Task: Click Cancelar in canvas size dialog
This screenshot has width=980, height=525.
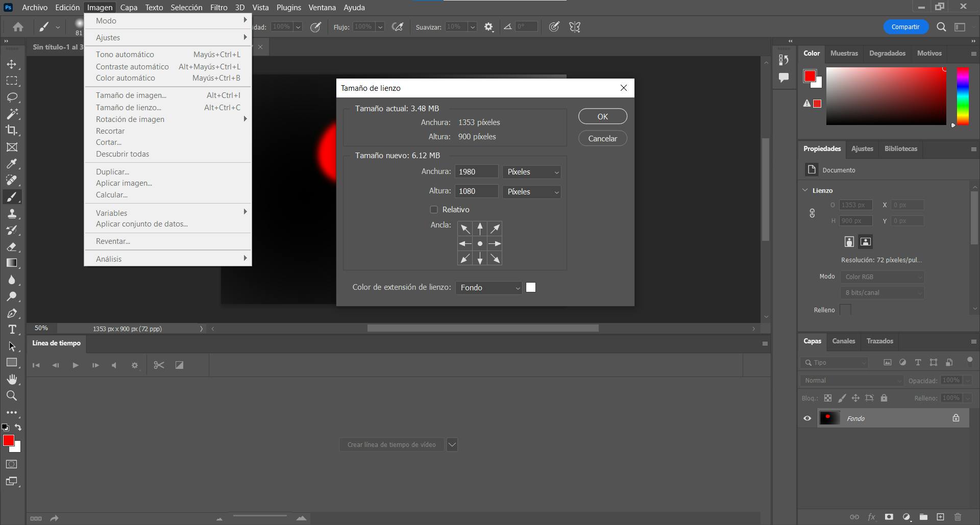Action: pos(603,138)
